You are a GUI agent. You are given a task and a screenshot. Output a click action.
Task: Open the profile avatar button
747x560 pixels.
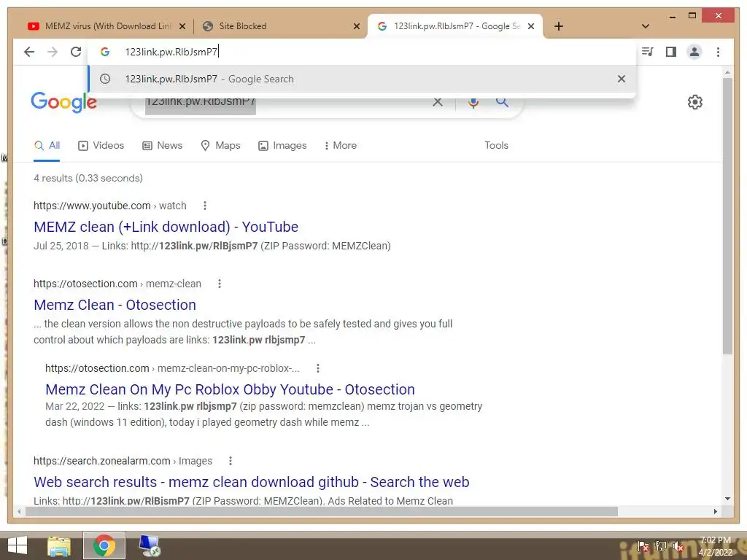[x=694, y=52]
